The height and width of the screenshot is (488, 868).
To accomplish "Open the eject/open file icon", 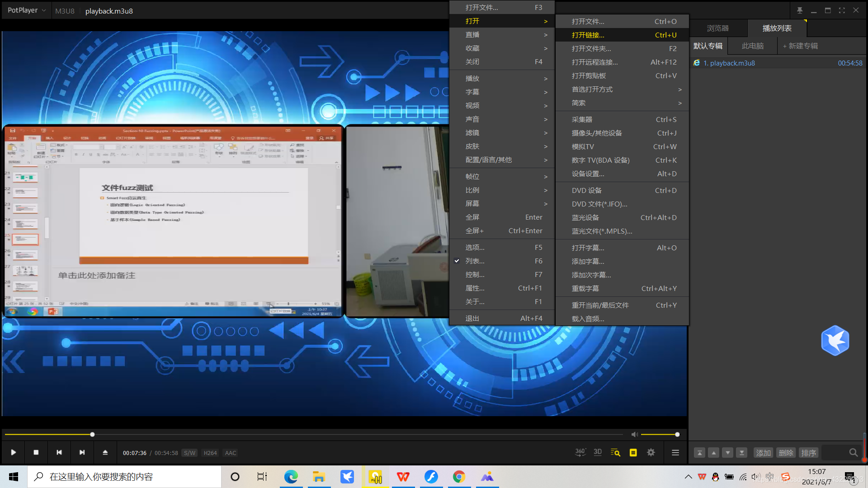I will (105, 452).
